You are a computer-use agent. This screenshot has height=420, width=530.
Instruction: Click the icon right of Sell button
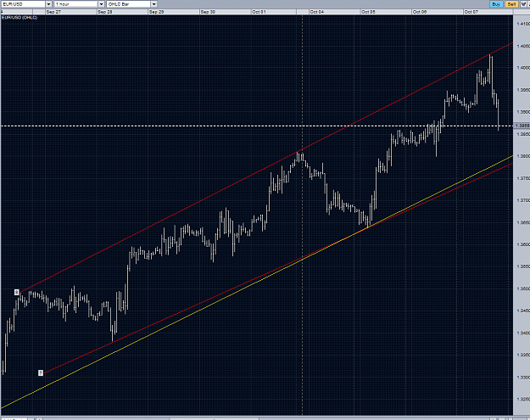[x=523, y=4]
